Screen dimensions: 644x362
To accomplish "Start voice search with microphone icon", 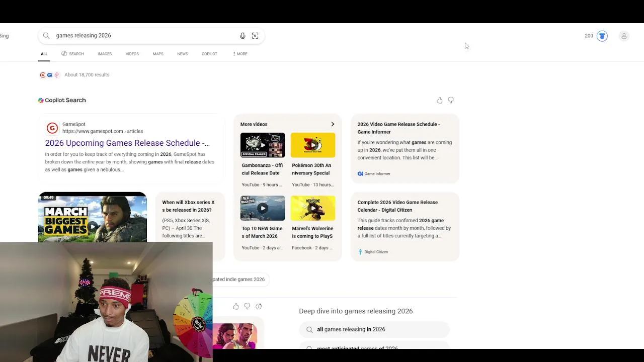I will [x=243, y=36].
